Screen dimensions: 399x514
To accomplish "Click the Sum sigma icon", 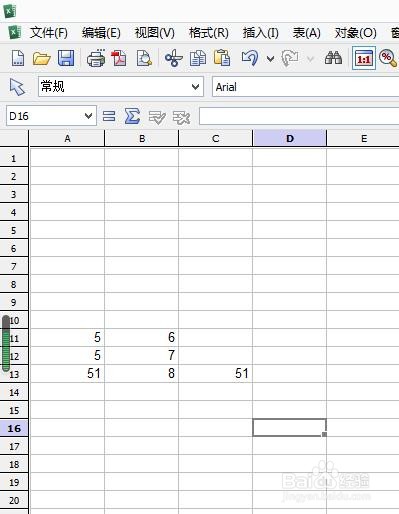I will click(132, 116).
